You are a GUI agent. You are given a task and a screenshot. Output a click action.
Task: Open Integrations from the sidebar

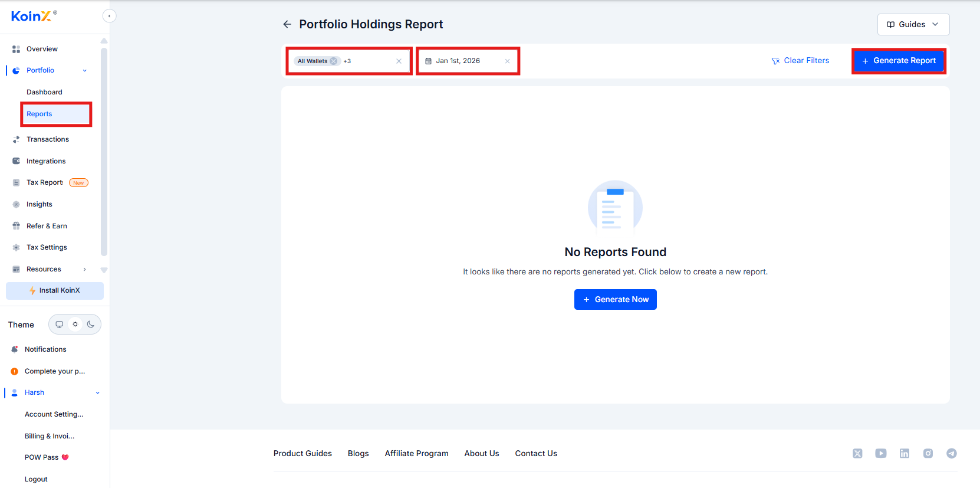tap(46, 161)
